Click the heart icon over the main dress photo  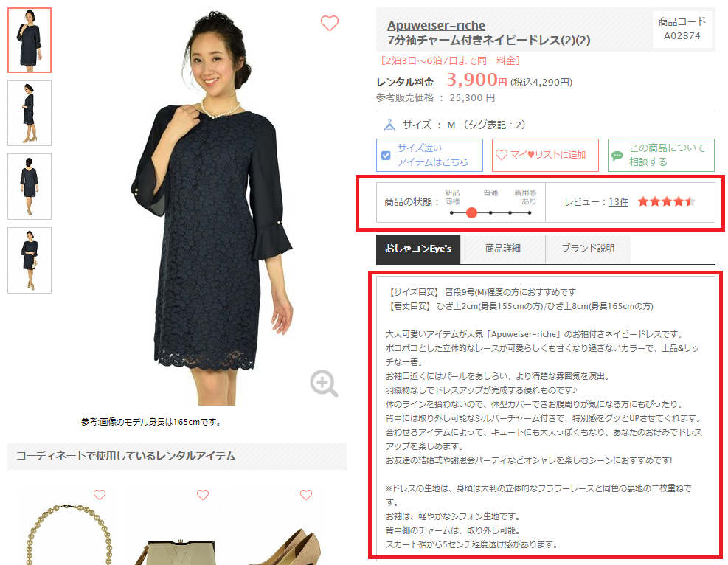click(330, 23)
